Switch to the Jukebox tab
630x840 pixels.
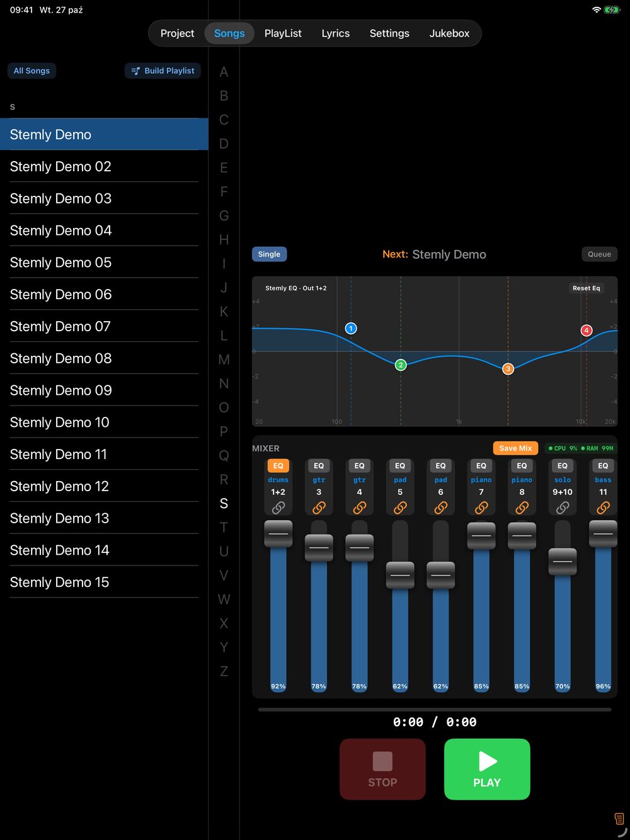click(x=449, y=33)
